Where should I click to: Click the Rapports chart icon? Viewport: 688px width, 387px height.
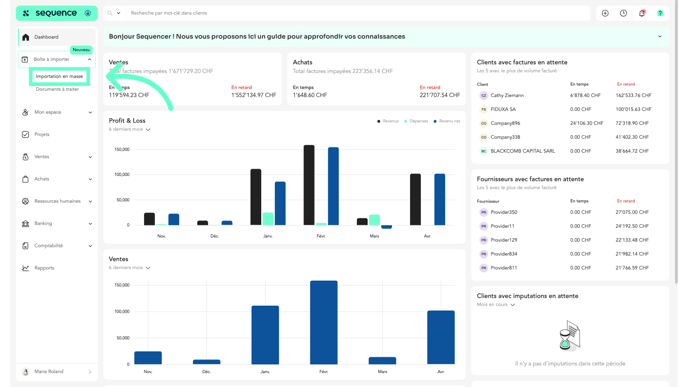pos(25,268)
